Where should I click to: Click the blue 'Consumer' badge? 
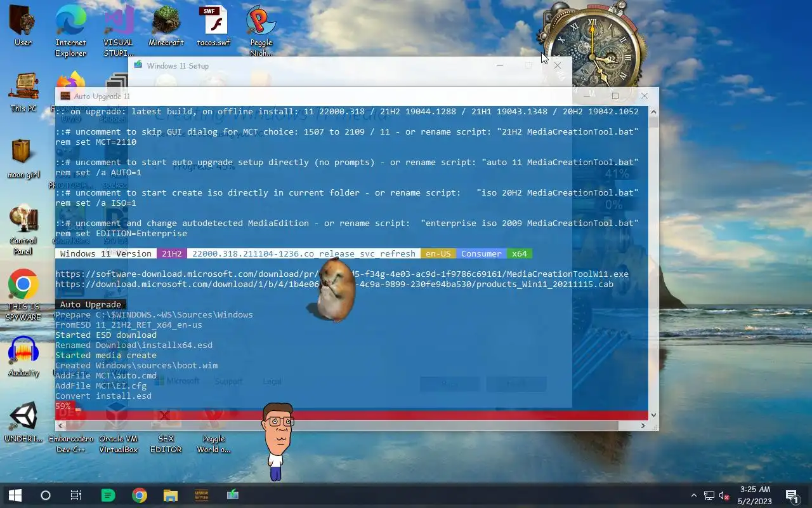481,254
